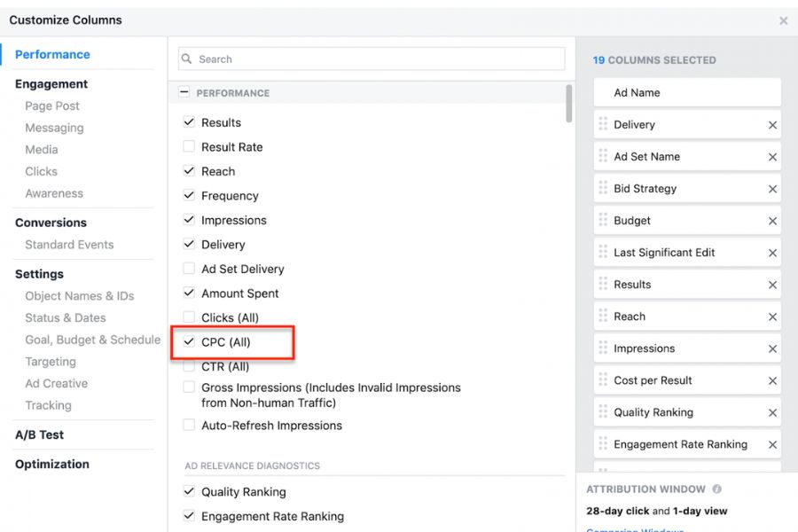798x532 pixels.
Task: Select the Engagement category
Action: click(x=51, y=84)
